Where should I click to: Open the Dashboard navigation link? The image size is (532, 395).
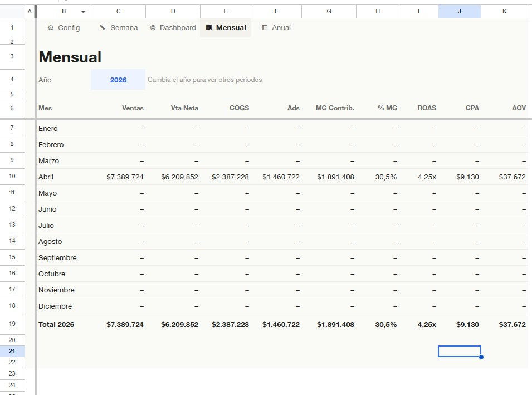(173, 27)
